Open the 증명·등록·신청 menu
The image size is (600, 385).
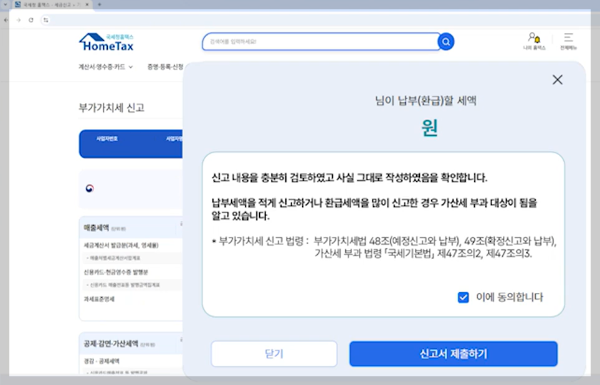click(165, 67)
